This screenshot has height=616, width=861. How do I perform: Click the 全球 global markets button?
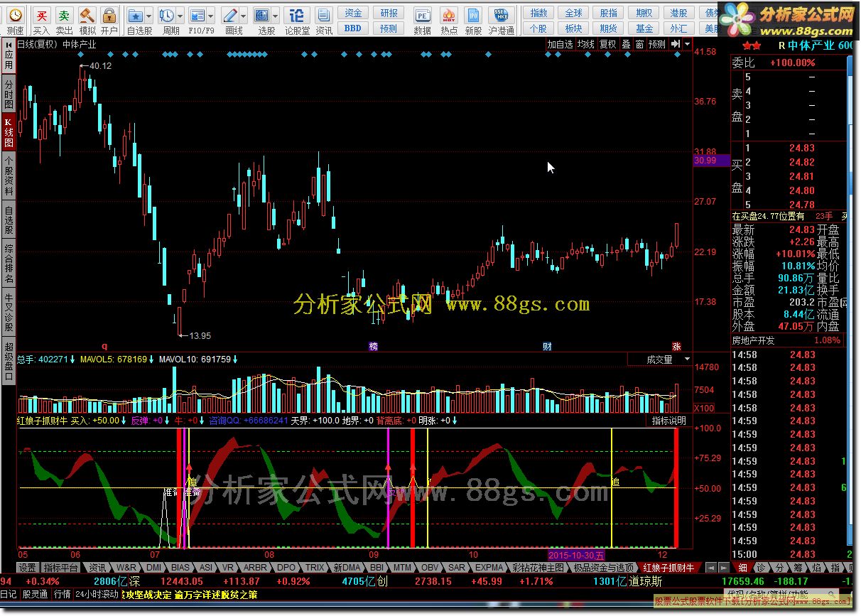click(x=574, y=12)
